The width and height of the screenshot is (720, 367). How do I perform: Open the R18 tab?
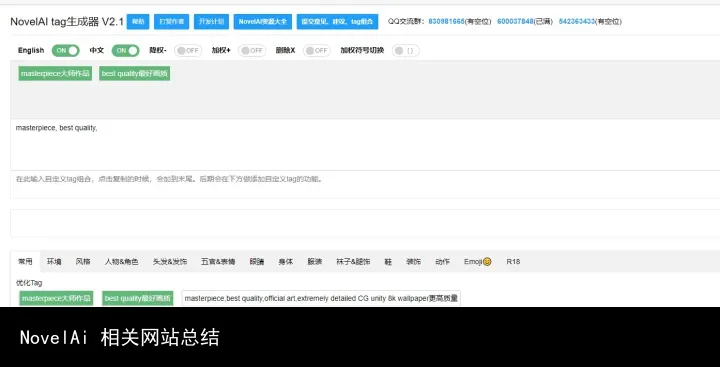(x=513, y=262)
